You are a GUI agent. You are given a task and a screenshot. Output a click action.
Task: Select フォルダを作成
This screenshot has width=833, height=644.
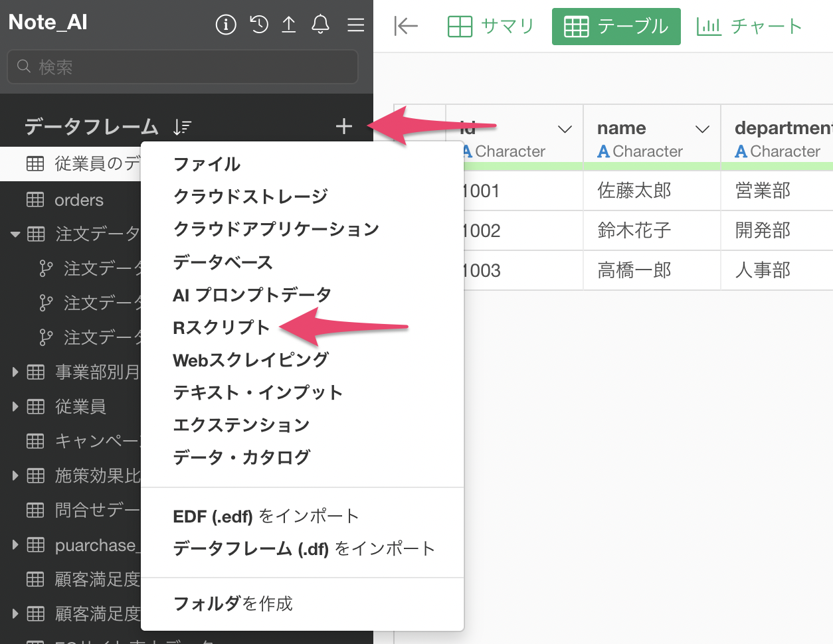(232, 604)
